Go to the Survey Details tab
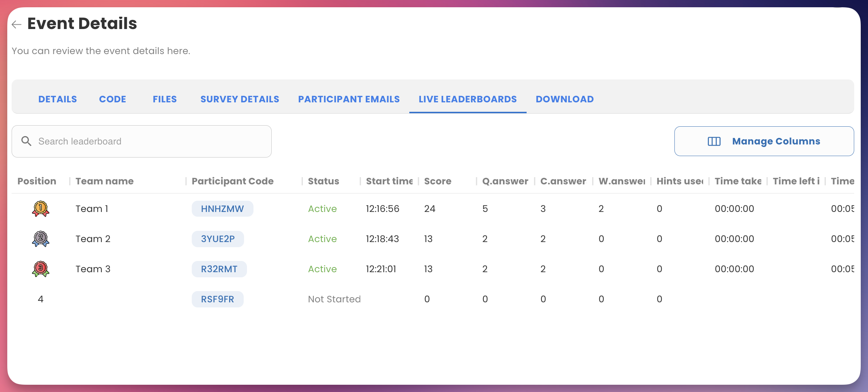Screen dimensions: 868x392 click(x=240, y=99)
